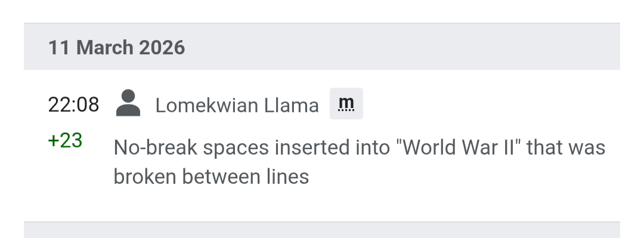The height and width of the screenshot is (238, 644).
Task: Click "No-break" at the start of the summary
Action: point(155,147)
